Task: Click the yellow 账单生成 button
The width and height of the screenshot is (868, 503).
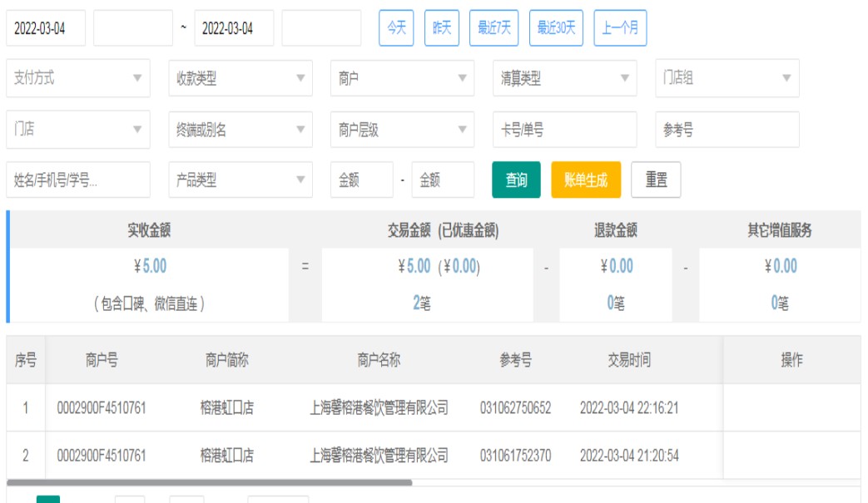Action: click(x=586, y=180)
